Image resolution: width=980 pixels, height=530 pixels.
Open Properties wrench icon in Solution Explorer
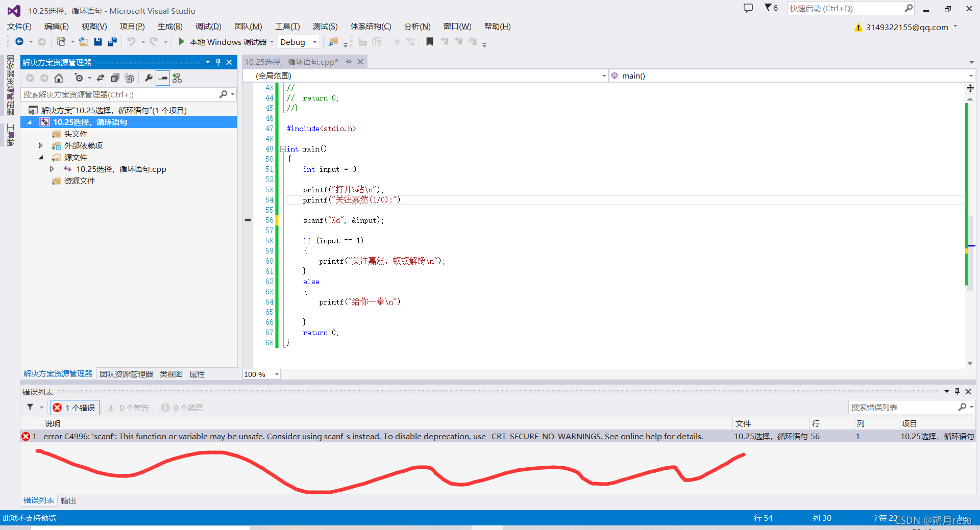click(149, 78)
